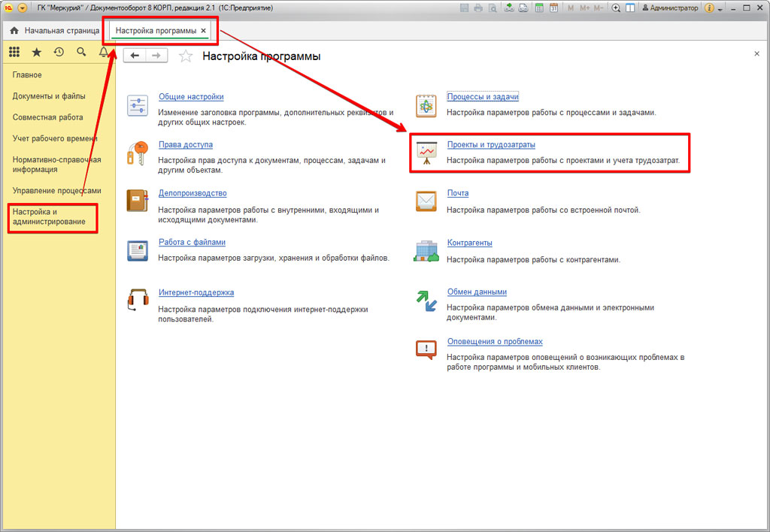This screenshot has width=770, height=532.
Task: Open Favorites via the star icon
Action: click(36, 52)
